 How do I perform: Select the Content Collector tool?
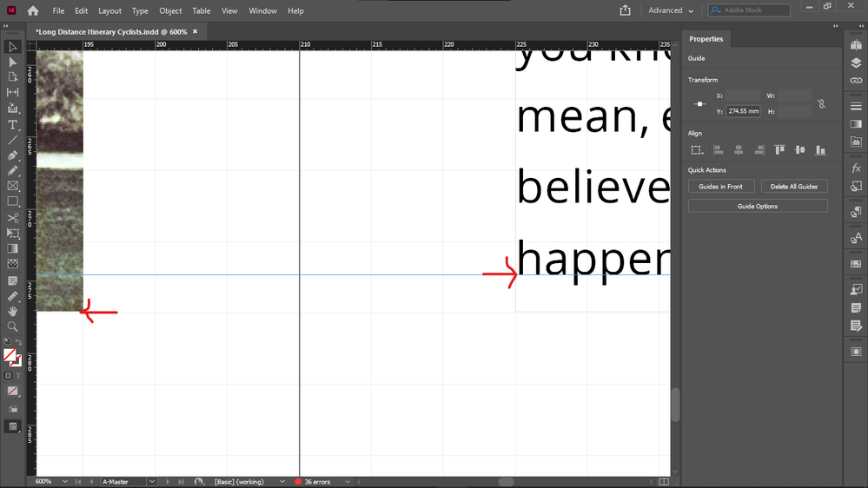13,109
